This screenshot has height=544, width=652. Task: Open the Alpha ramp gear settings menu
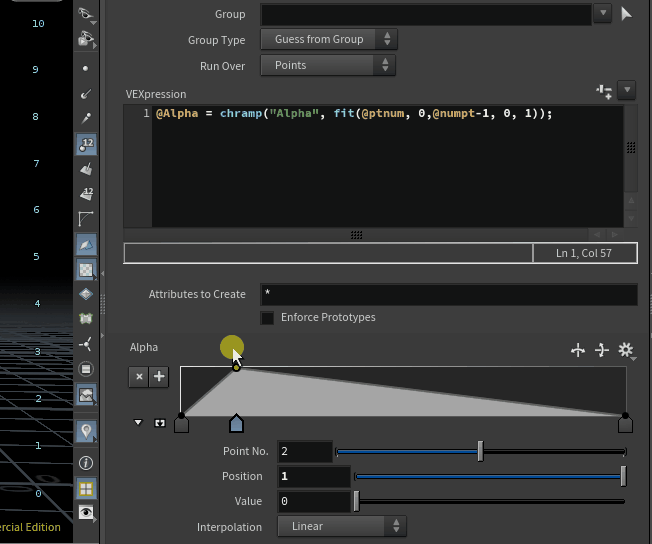point(626,351)
